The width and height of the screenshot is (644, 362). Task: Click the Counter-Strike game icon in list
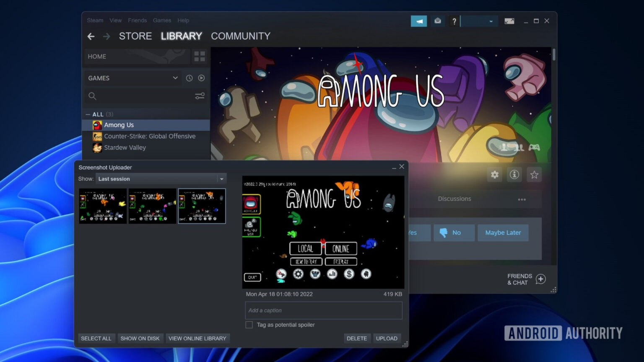click(97, 136)
